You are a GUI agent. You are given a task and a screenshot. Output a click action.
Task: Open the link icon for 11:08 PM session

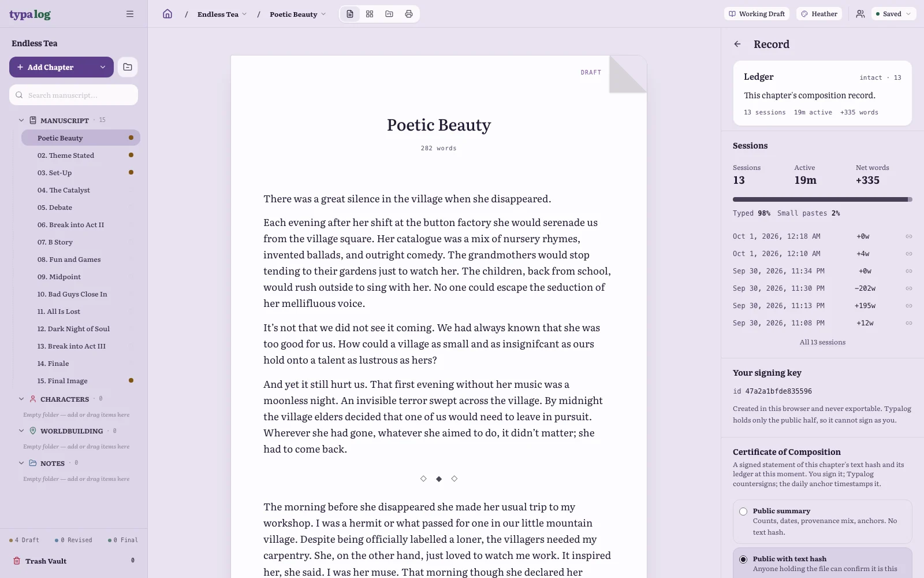908,323
